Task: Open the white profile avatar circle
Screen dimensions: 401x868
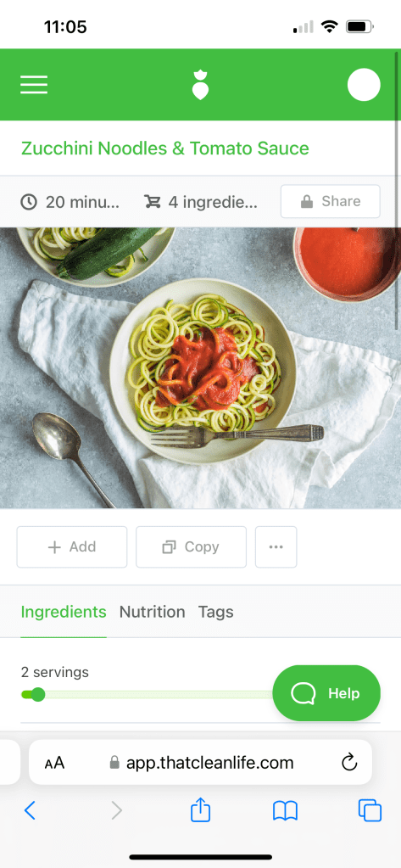Action: click(x=364, y=85)
